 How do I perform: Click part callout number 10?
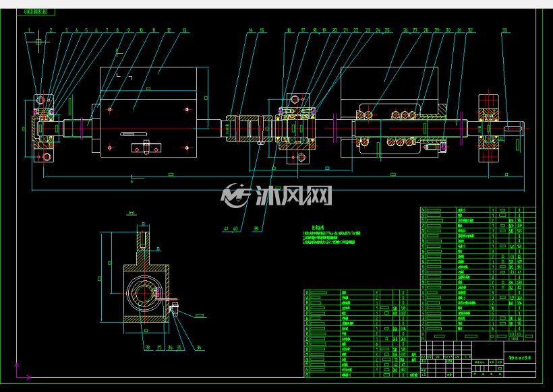point(141,30)
